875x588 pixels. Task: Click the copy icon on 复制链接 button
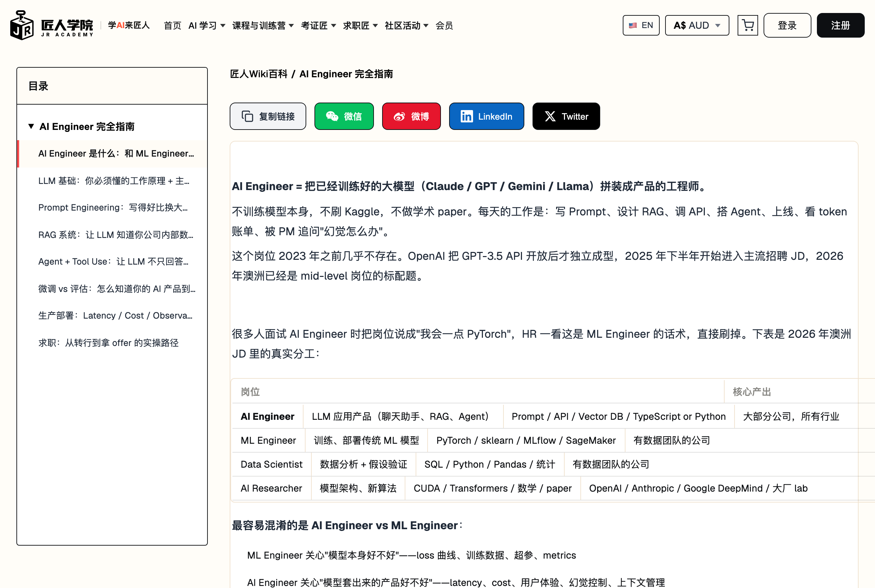[247, 116]
